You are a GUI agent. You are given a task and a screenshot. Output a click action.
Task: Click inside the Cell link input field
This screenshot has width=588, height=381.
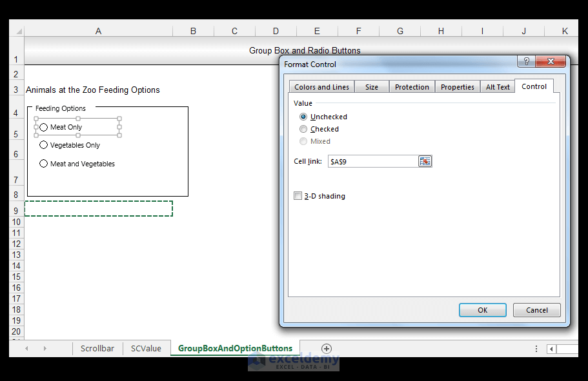pos(374,161)
